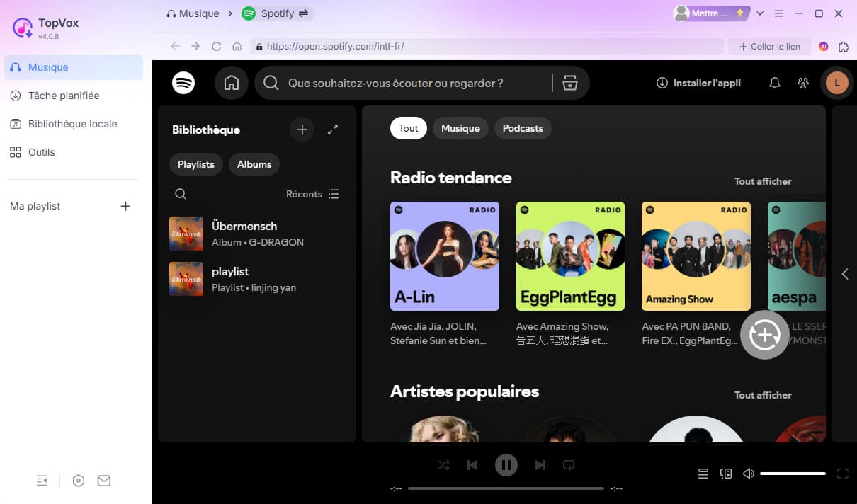Viewport: 857px width, 504px height.
Task: Click the Spotify logo
Action: (183, 83)
